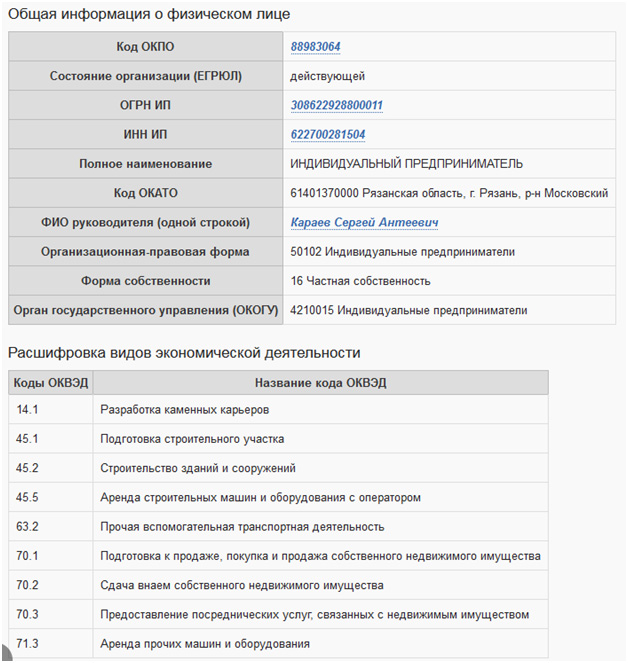Open the INN IP link 622700281504
The height and width of the screenshot is (663, 628).
[x=328, y=134]
